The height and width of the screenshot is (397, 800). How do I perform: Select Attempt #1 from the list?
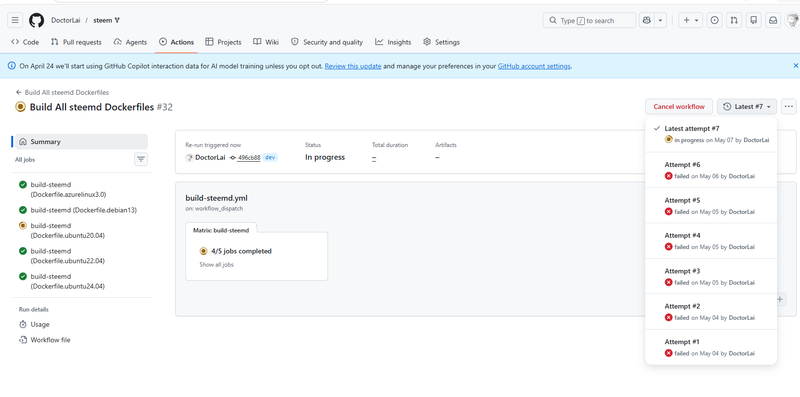tap(711, 347)
